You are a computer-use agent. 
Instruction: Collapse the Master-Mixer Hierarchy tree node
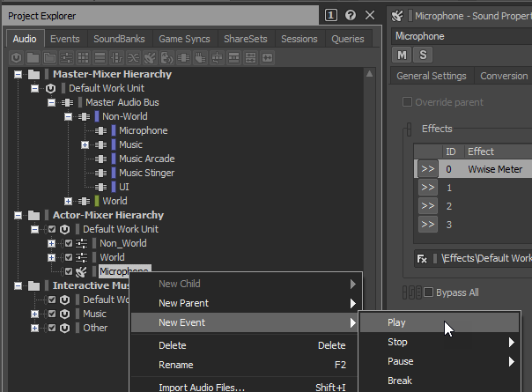pos(18,74)
